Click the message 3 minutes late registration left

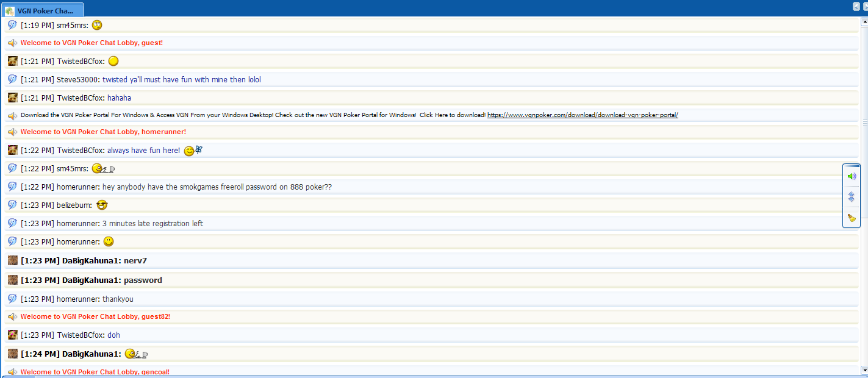tap(152, 224)
